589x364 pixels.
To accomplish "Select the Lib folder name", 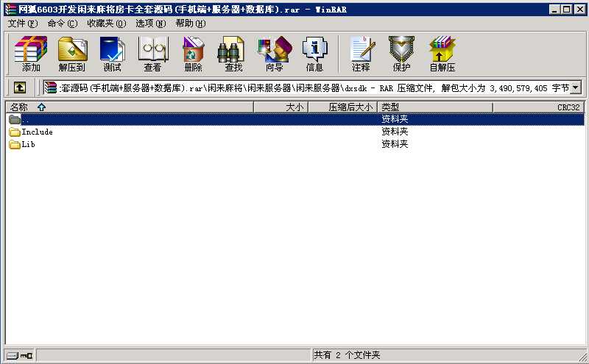I will pyautogui.click(x=28, y=144).
